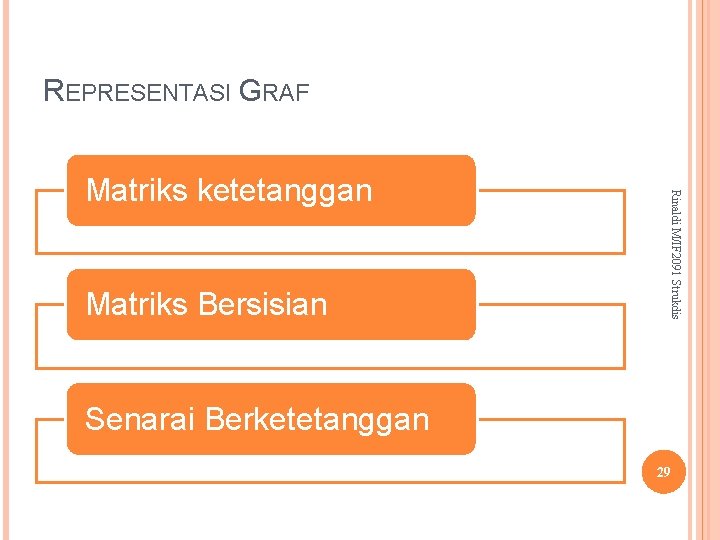Click the pink striped border on right edge

705,270
